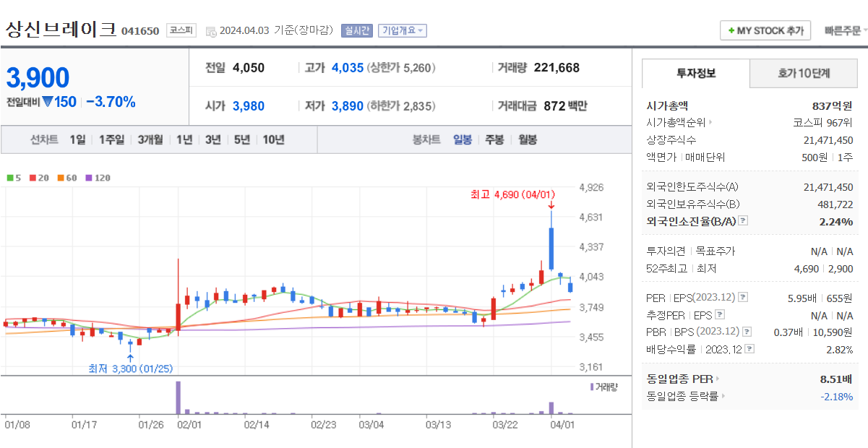The height and width of the screenshot is (448, 868).
Task: Click the 배당수익률 value 2.82%
Action: (840, 350)
